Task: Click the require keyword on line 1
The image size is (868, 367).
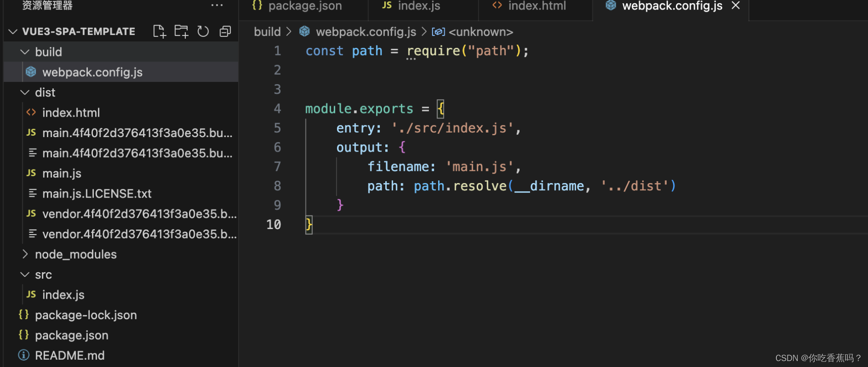Action: pyautogui.click(x=433, y=51)
